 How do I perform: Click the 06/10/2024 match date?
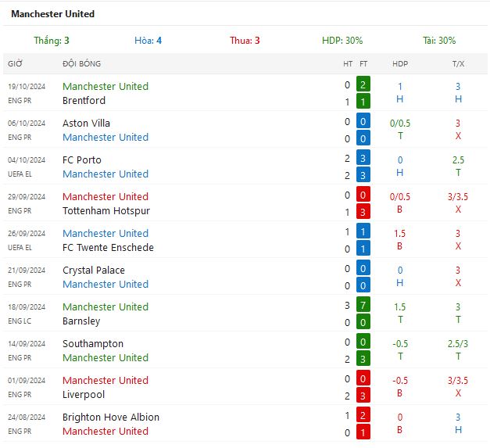tap(27, 124)
